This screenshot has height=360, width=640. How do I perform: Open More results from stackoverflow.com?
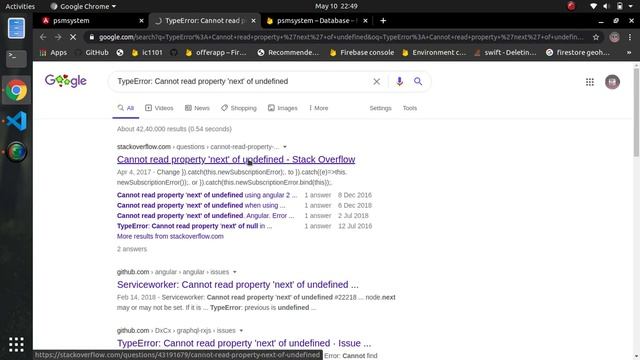170,236
